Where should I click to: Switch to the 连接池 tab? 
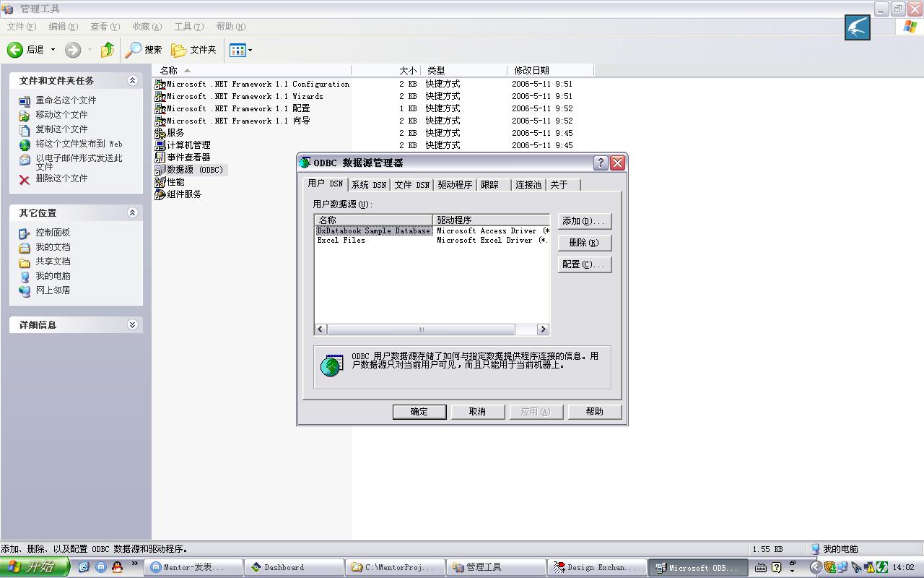pos(528,185)
